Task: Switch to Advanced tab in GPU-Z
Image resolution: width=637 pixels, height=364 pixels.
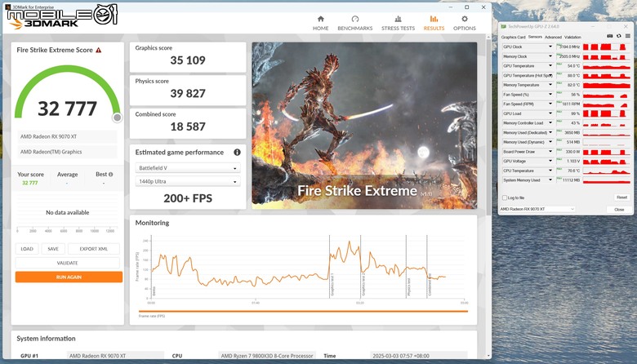Action: [553, 37]
